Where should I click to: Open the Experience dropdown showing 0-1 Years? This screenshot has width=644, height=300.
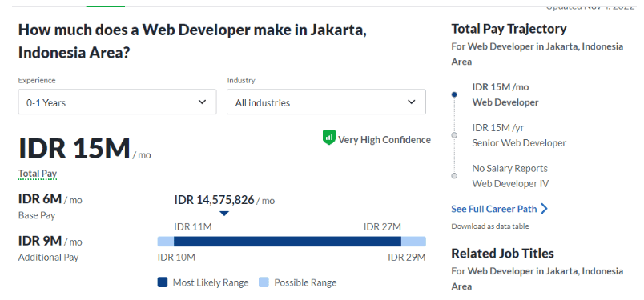(x=117, y=102)
